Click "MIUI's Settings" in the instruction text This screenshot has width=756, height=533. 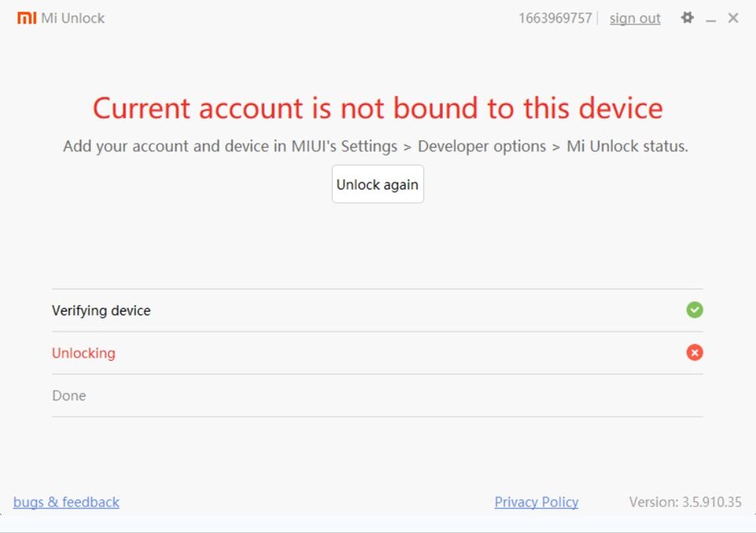[344, 146]
